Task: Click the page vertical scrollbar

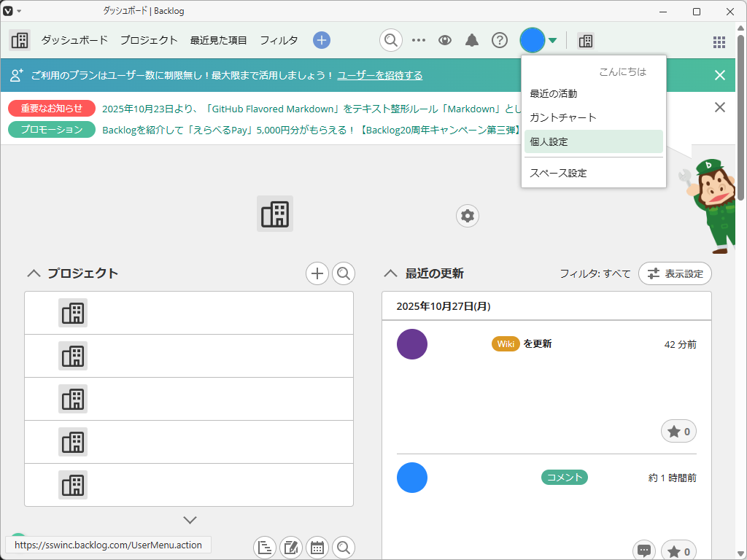Action: coord(741,117)
